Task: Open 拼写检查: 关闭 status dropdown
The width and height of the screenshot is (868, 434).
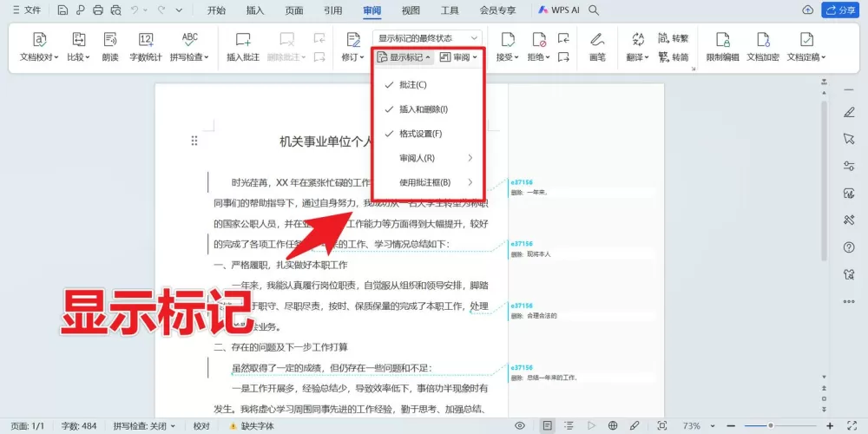Action: click(x=144, y=425)
